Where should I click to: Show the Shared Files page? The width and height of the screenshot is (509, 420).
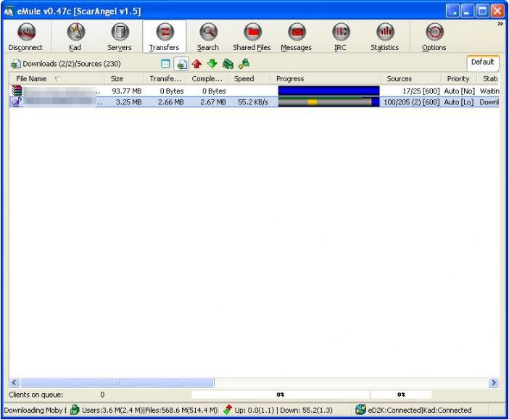click(252, 37)
